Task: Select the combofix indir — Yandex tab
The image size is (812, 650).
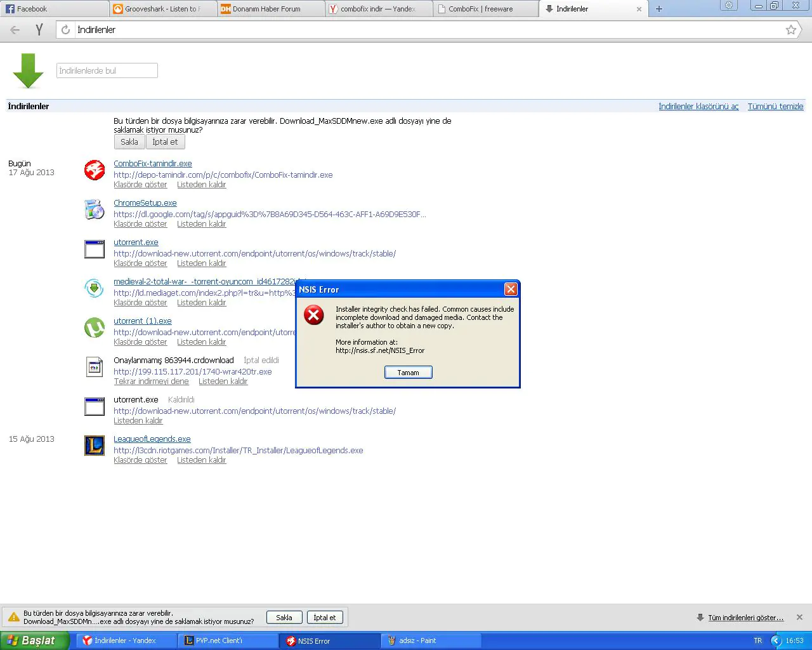Action: pos(379,9)
